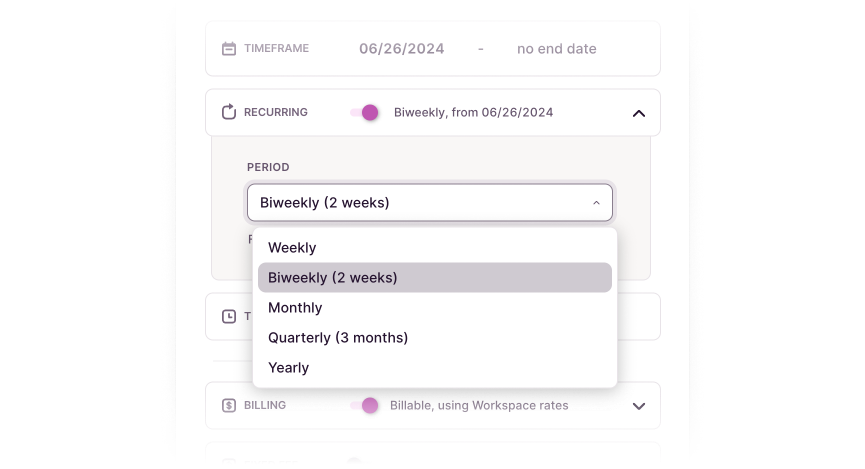Click the 'no end date' field
The height and width of the screenshot is (469, 865).
[x=556, y=49]
